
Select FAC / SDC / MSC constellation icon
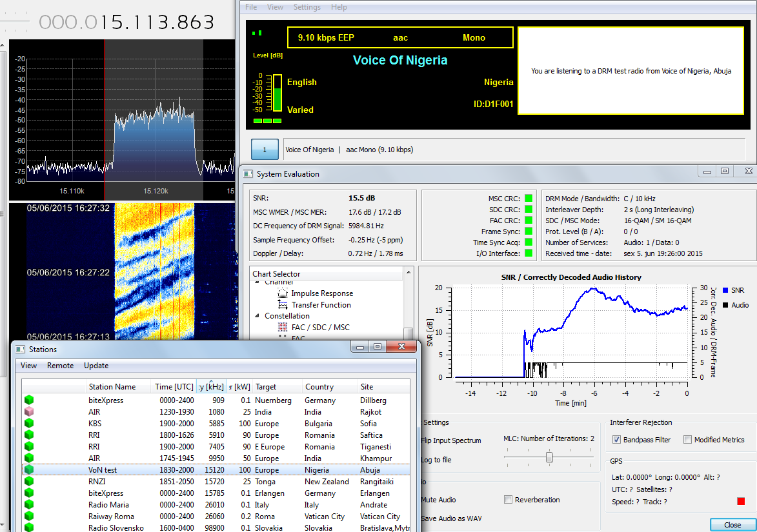coord(283,327)
